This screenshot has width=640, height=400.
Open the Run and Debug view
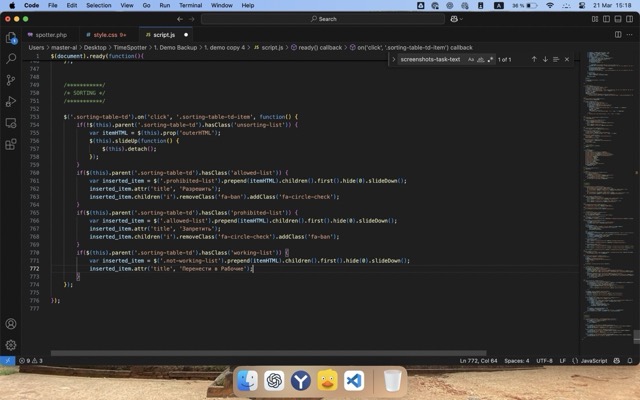(x=11, y=101)
